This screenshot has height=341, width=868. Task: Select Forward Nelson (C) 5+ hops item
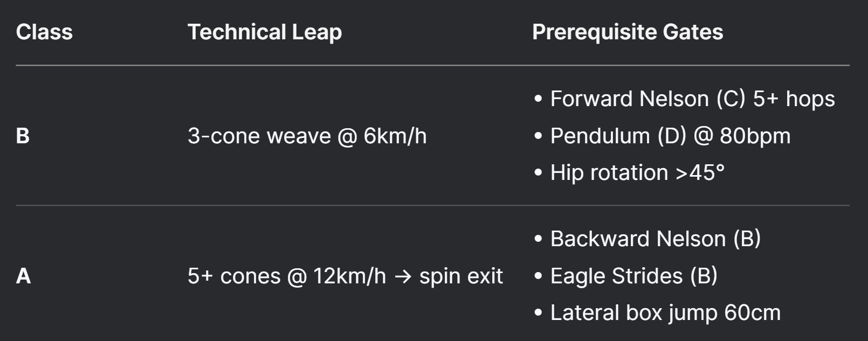point(692,99)
